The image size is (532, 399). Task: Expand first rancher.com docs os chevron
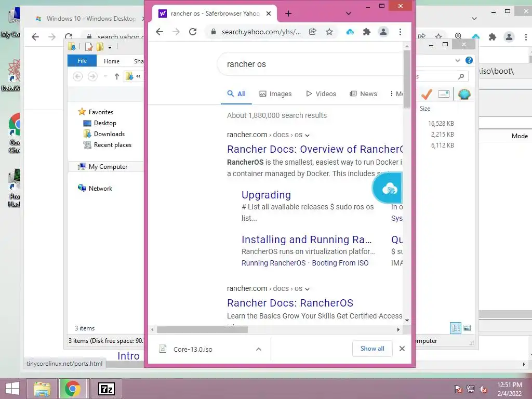[x=307, y=136]
